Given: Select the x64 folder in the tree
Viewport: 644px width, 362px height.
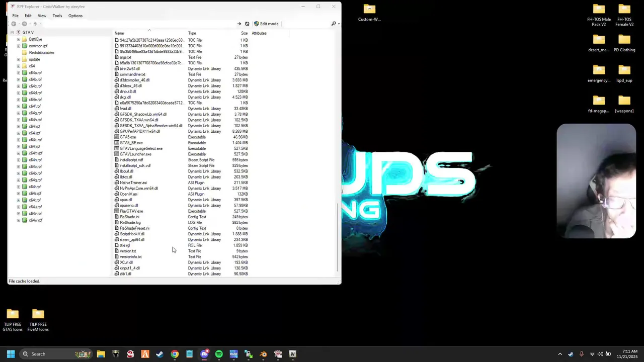Looking at the screenshot, I should pyautogui.click(x=32, y=66).
